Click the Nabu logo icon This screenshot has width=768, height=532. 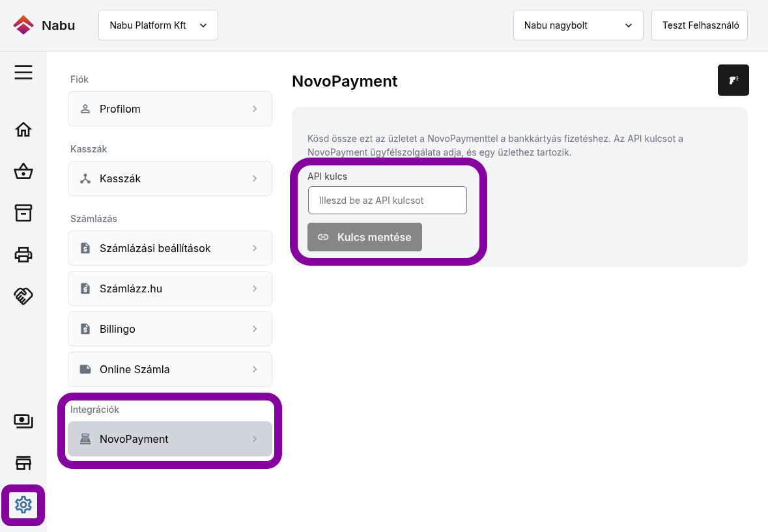(23, 25)
